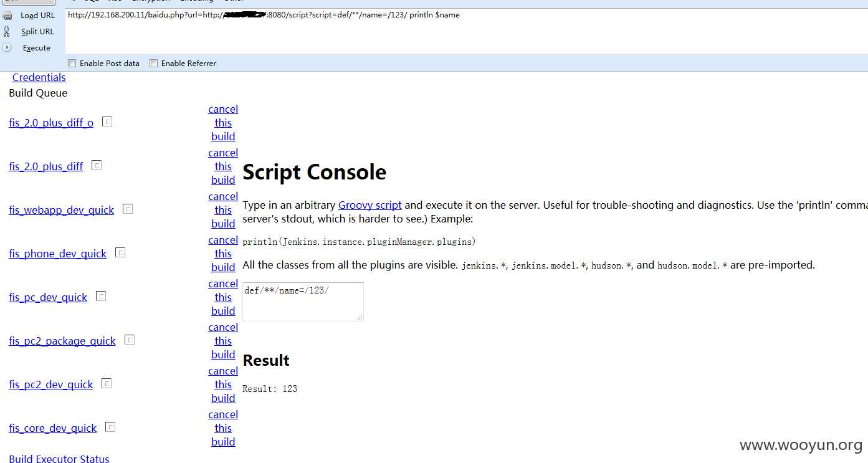Click the Result heading
Screen dimensions: 868x463
click(266, 360)
